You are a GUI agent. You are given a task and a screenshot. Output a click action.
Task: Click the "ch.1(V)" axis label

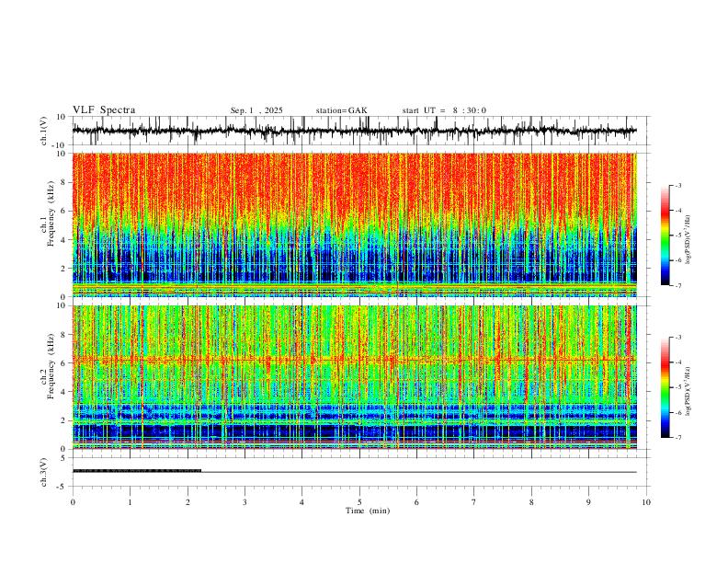click(44, 131)
